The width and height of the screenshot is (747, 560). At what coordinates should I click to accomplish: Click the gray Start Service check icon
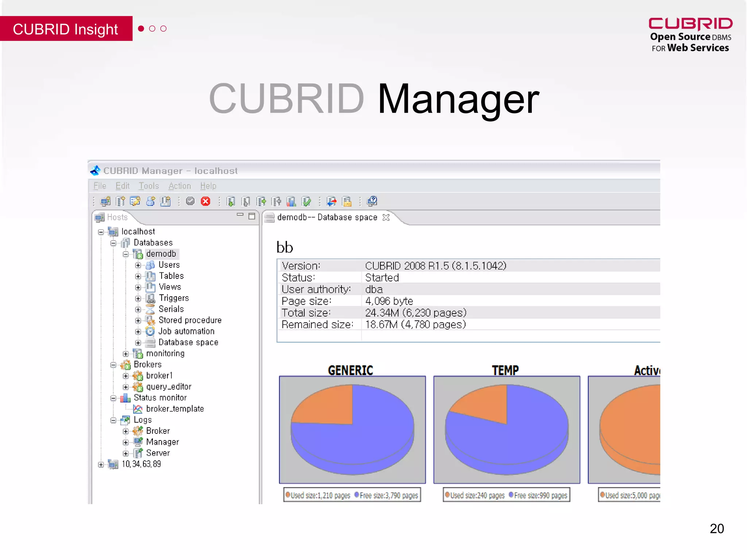click(x=190, y=201)
